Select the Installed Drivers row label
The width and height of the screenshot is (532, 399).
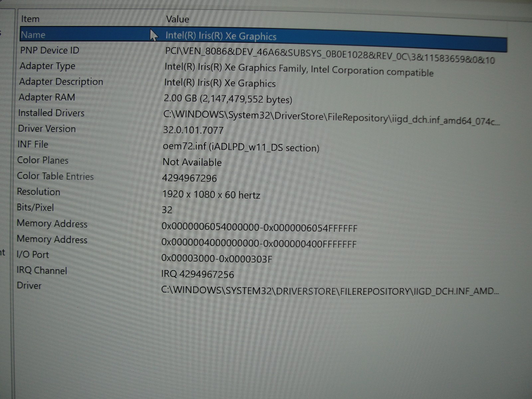(51, 113)
